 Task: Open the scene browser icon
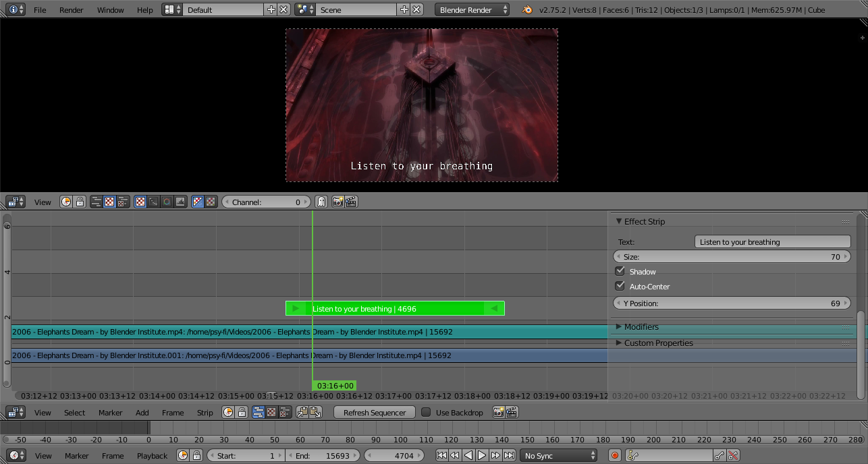coord(306,9)
